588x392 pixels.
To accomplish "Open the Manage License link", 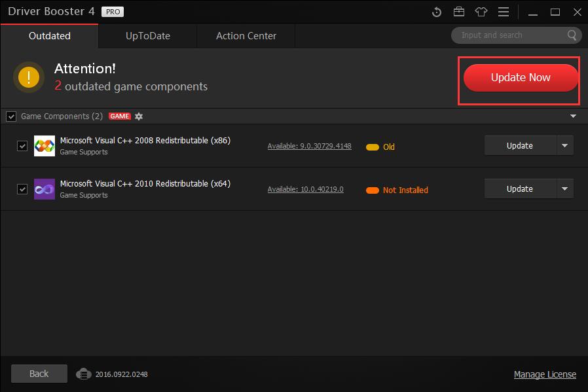I will click(x=545, y=374).
